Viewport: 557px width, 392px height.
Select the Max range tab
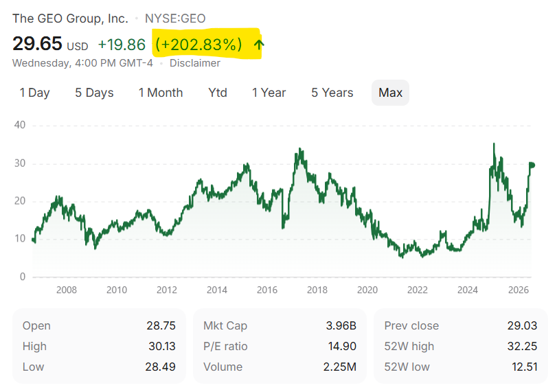(390, 93)
